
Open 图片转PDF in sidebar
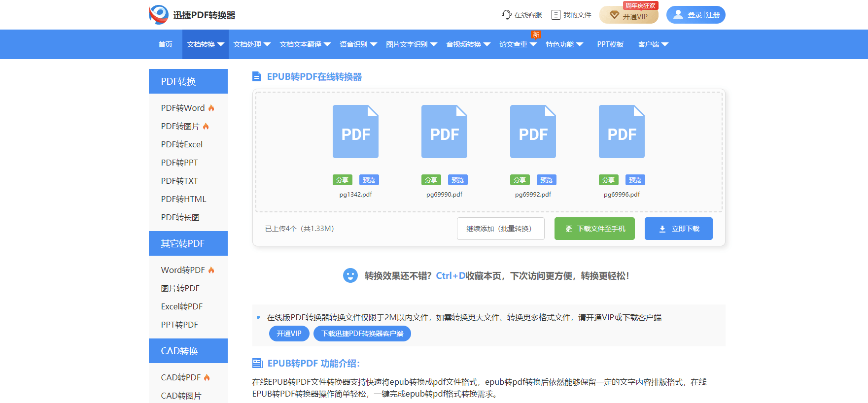coord(180,288)
